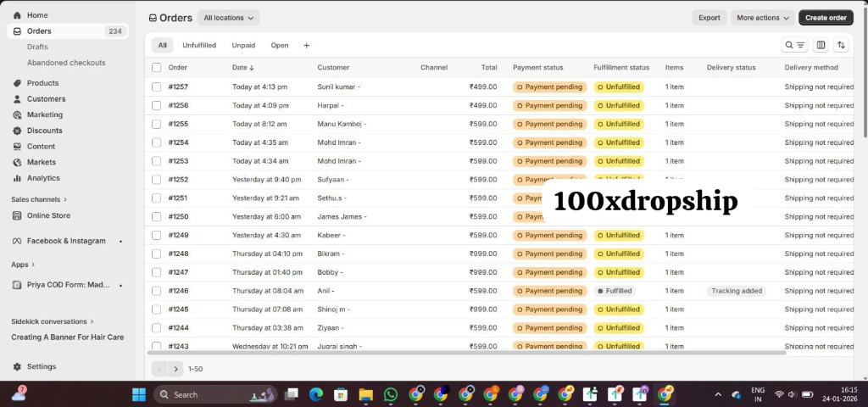The height and width of the screenshot is (407, 868).
Task: Switch to the Unfulfilled tab
Action: tap(199, 46)
